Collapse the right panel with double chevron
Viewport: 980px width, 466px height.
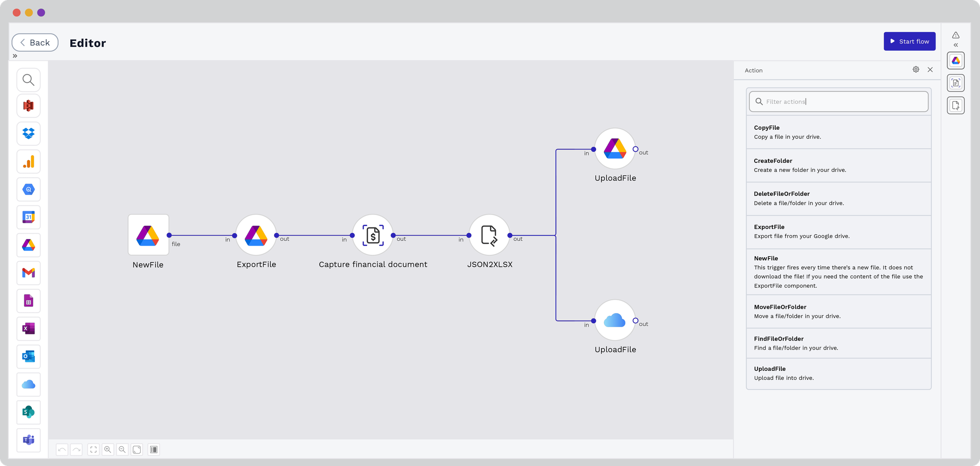coord(956,45)
